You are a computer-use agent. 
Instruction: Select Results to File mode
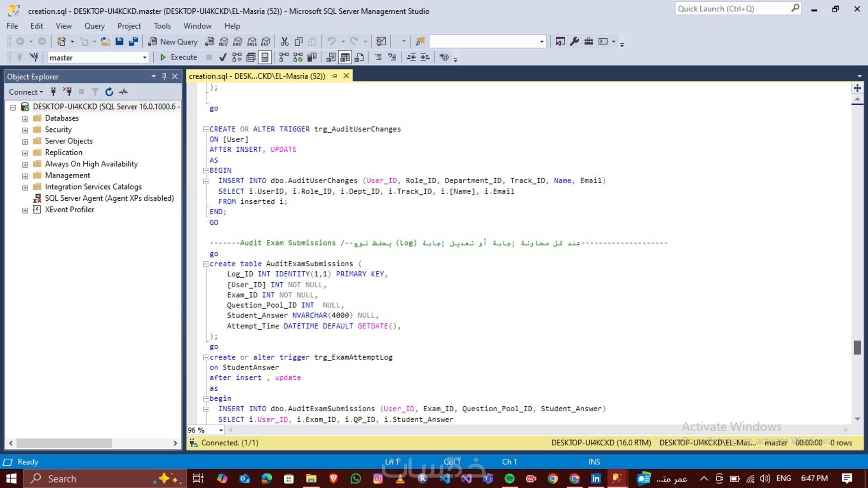(359, 58)
